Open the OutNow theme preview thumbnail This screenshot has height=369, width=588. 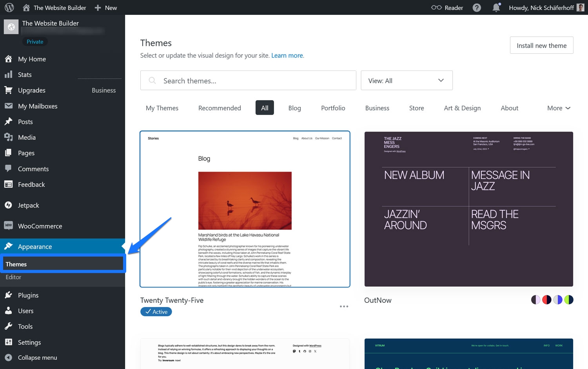(468, 209)
